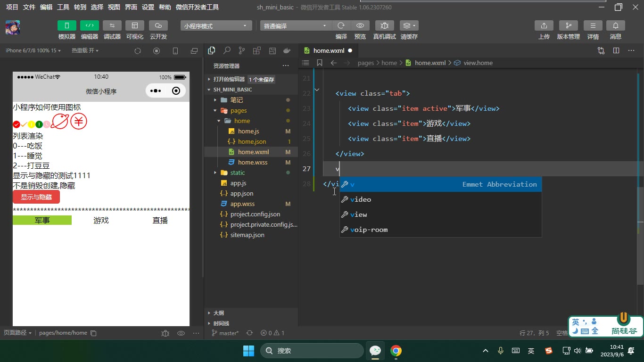Open the 小程序模式 mode dropdown
644x362 pixels.
pyautogui.click(x=216, y=26)
